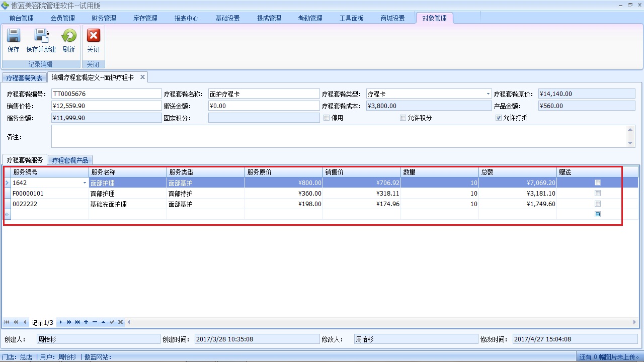Uncheck the 允许打折 checkbox
Viewport: 644px width, 362px height.
click(499, 118)
